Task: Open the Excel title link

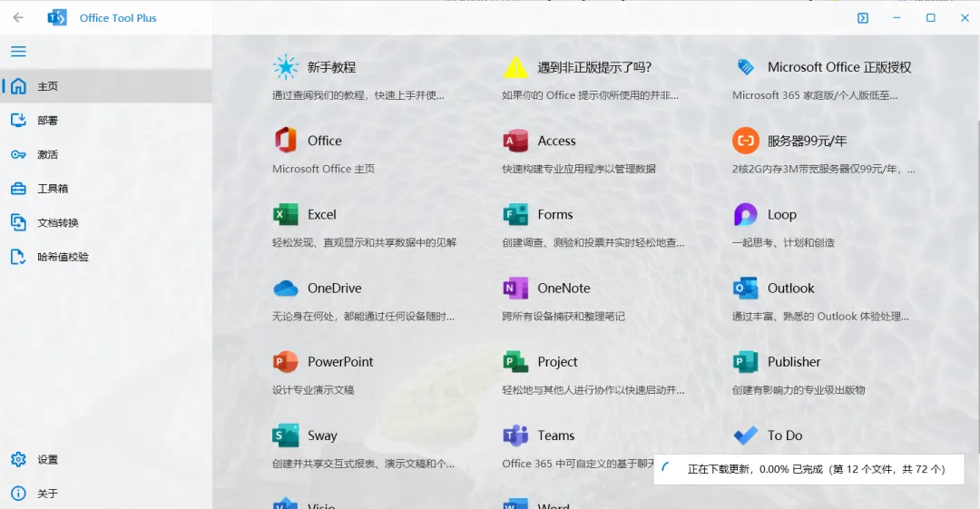Action: pyautogui.click(x=322, y=214)
